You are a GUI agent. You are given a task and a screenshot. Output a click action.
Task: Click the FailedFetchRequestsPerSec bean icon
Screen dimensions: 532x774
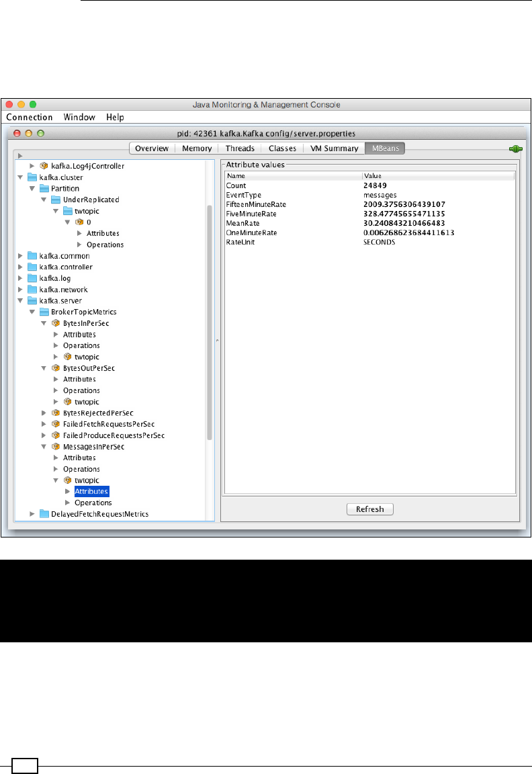click(x=56, y=424)
